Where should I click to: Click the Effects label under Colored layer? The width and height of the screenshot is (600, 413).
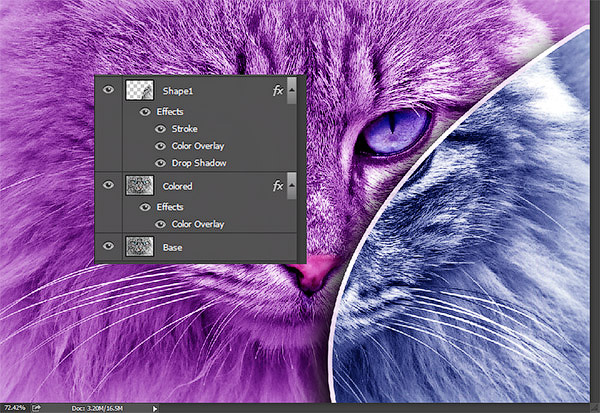coord(170,207)
